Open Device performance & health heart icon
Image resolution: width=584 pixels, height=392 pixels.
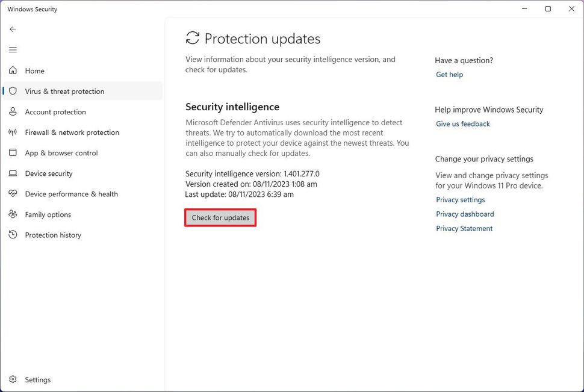13,193
